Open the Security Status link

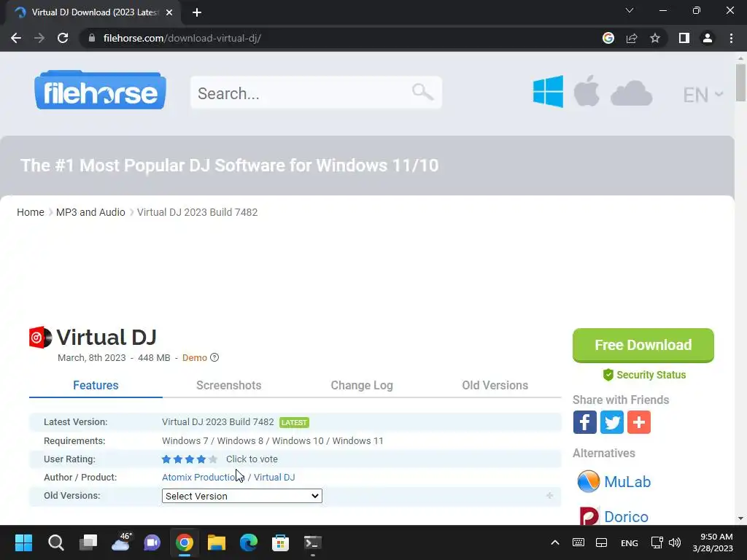pos(651,375)
